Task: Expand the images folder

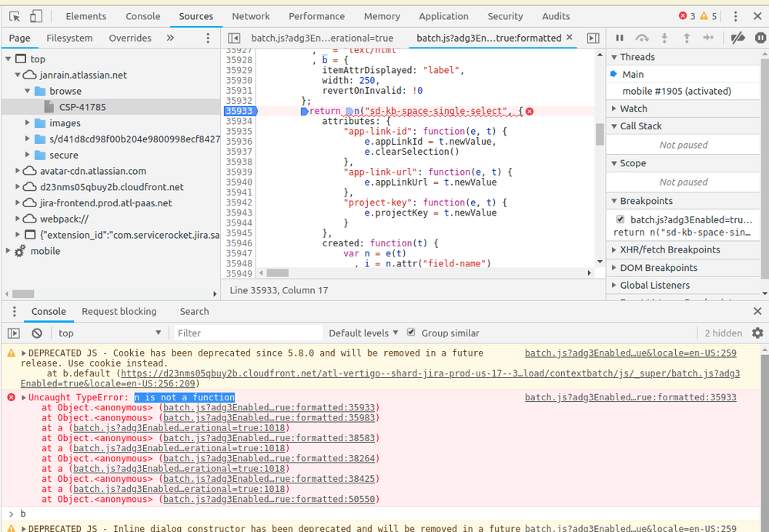Action: pos(28,123)
